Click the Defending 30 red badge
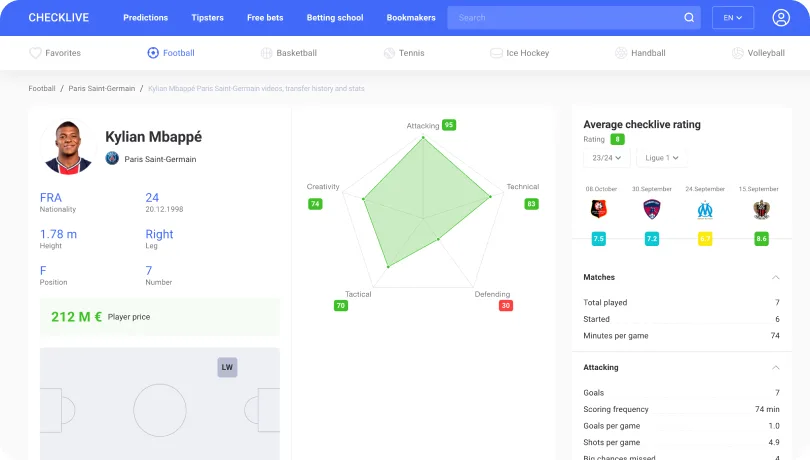Viewport: 810px width, 460px height. point(506,305)
